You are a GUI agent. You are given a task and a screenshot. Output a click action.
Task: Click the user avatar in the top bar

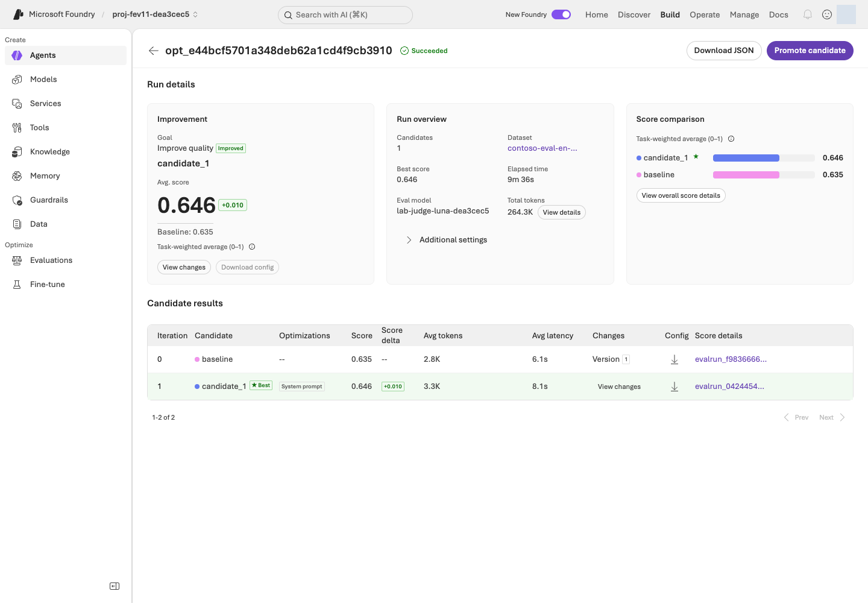coord(846,14)
